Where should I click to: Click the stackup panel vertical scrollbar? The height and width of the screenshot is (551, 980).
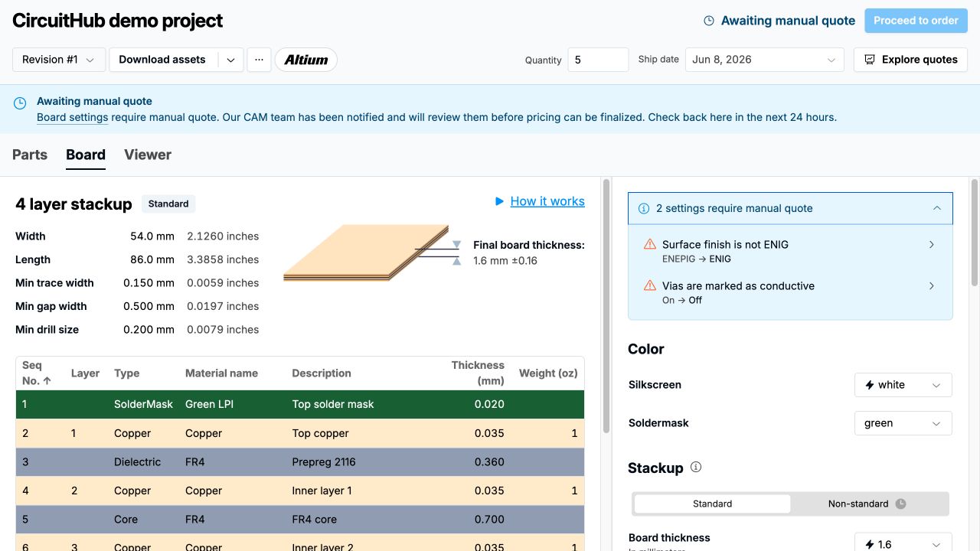[606, 306]
